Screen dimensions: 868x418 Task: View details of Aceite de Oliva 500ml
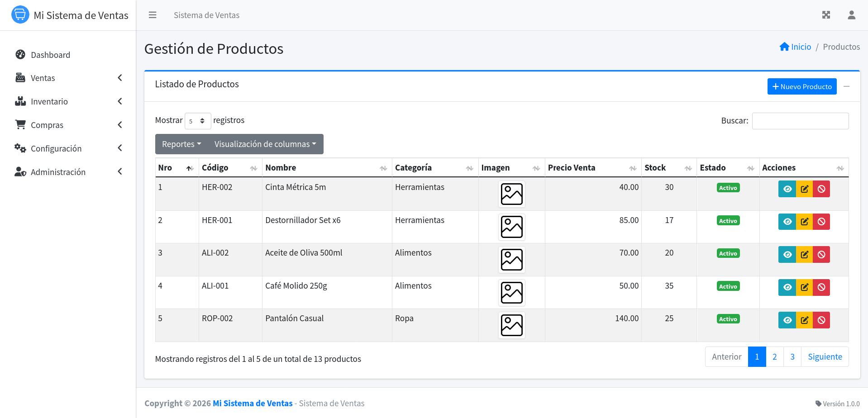pos(787,254)
